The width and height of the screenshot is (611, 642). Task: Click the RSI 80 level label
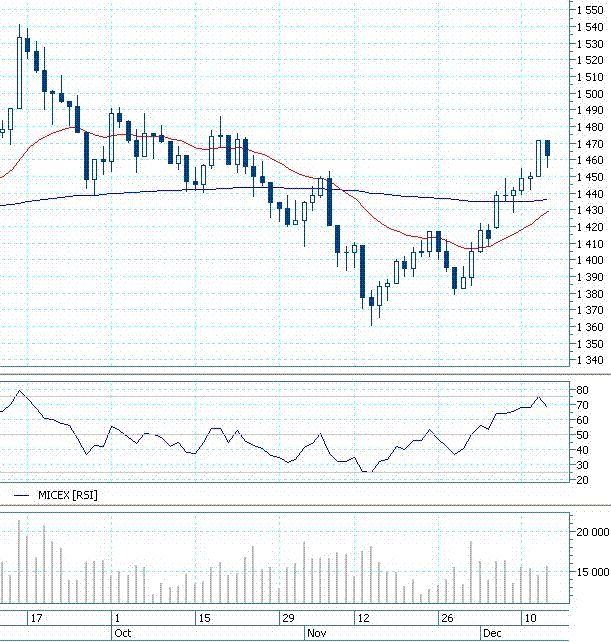(582, 390)
